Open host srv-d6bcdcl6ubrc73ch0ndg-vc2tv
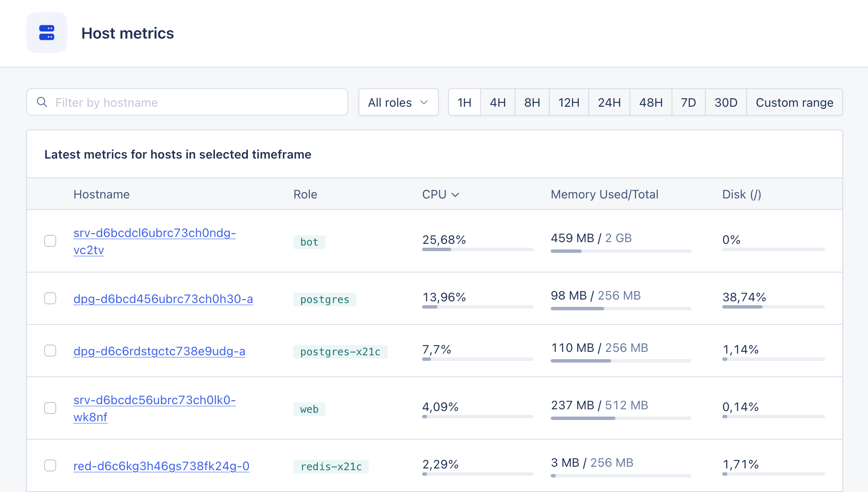Image resolution: width=868 pixels, height=492 pixels. pyautogui.click(x=154, y=241)
